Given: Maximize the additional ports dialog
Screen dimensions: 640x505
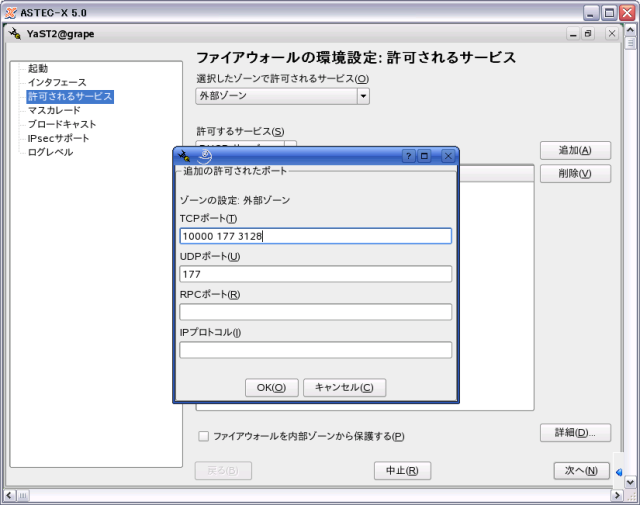Looking at the screenshot, I should click(x=425, y=156).
